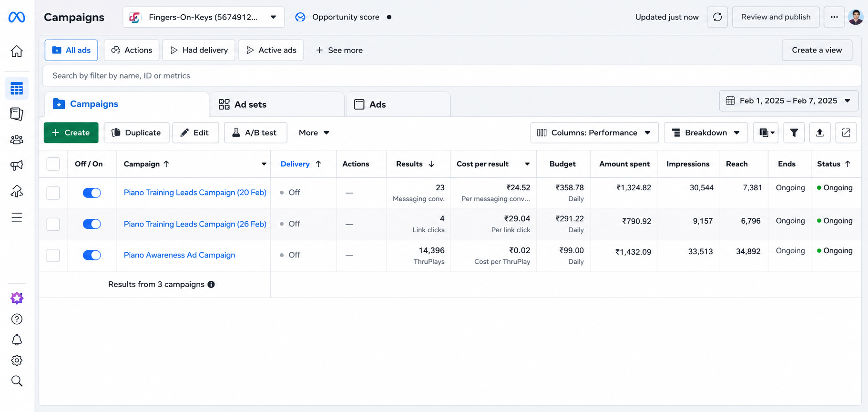Open Piano Training Leads Campaign (26 Feb) link
The width and height of the screenshot is (868, 412).
pos(195,224)
